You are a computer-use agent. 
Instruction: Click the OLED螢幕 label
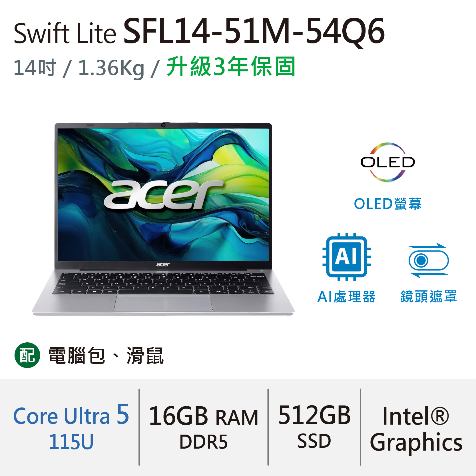(x=388, y=204)
